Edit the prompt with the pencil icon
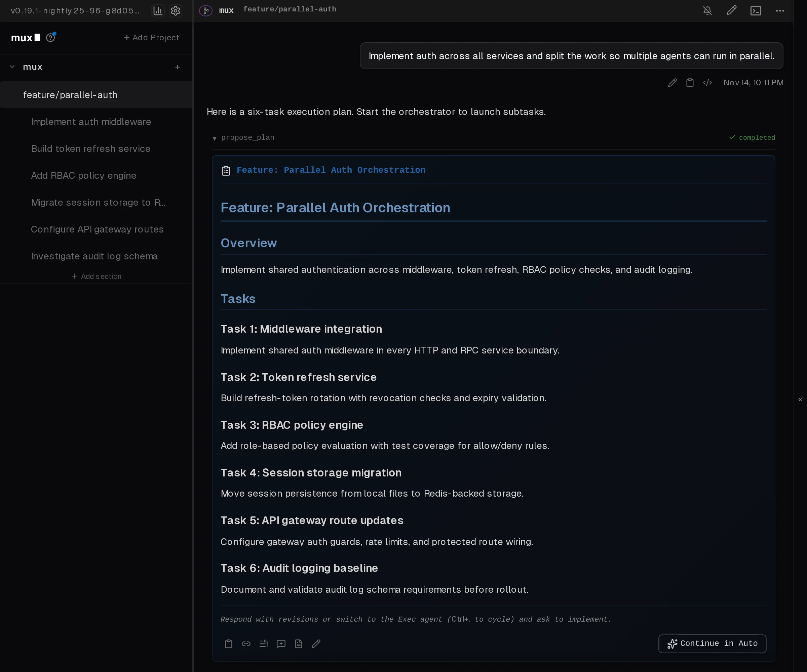The width and height of the screenshot is (807, 672). click(672, 83)
